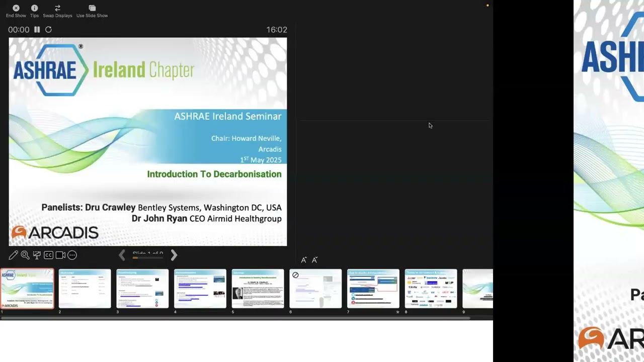
Task: Select slide 2 Welcome thumbnail
Action: 85,289
